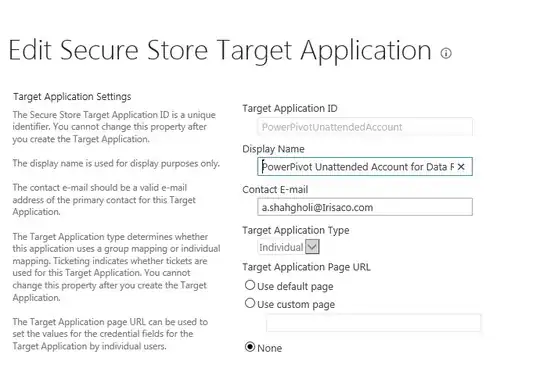Click the info icon beside page title
This screenshot has width=540, height=365.
(446, 53)
